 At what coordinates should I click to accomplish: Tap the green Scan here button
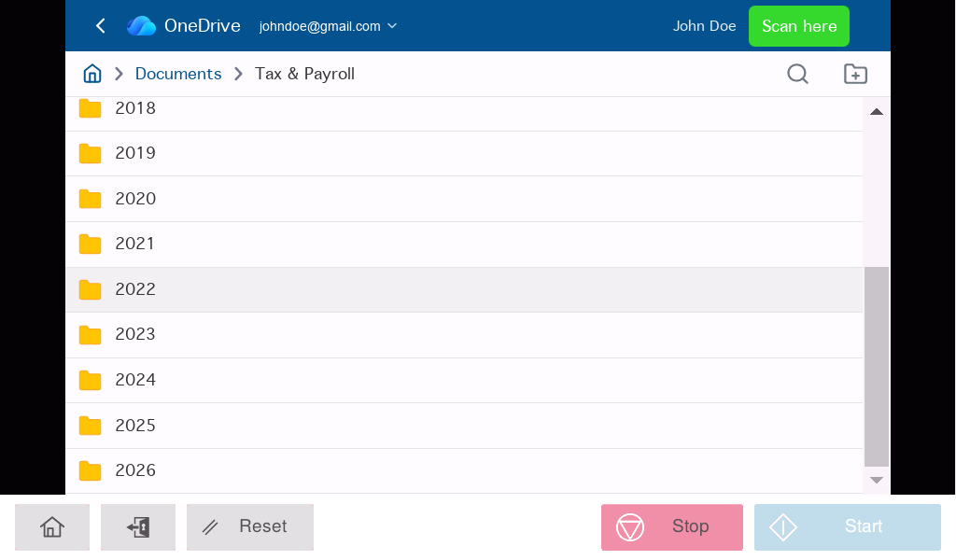799,26
